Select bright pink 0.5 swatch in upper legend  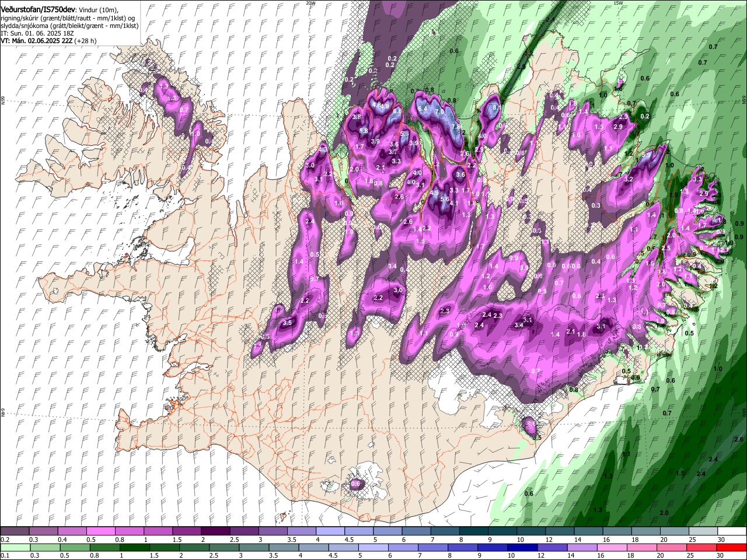click(101, 531)
